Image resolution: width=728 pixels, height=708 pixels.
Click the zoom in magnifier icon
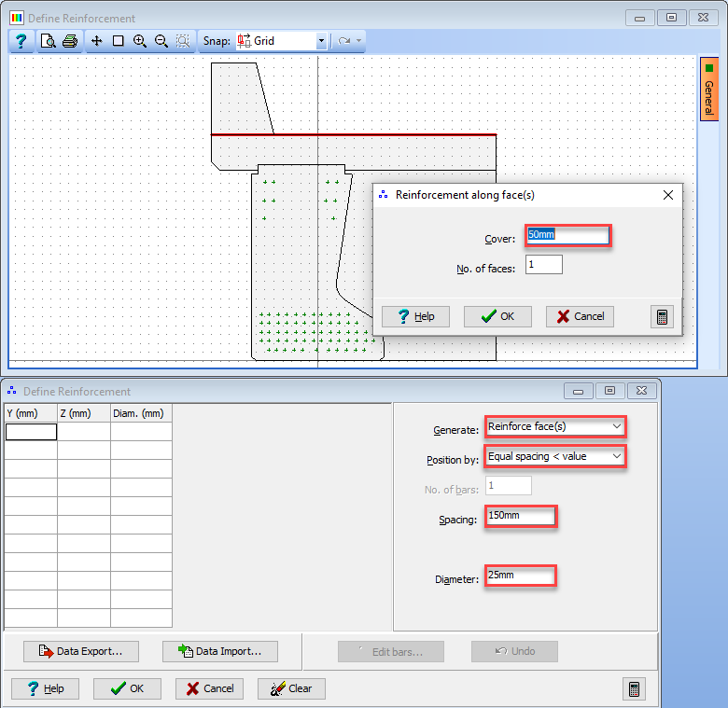point(140,41)
